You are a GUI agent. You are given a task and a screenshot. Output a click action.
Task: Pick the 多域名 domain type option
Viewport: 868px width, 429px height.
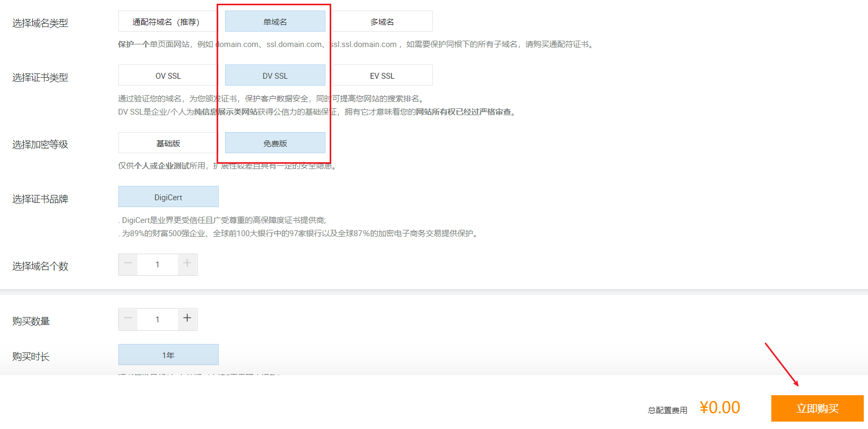(x=382, y=22)
